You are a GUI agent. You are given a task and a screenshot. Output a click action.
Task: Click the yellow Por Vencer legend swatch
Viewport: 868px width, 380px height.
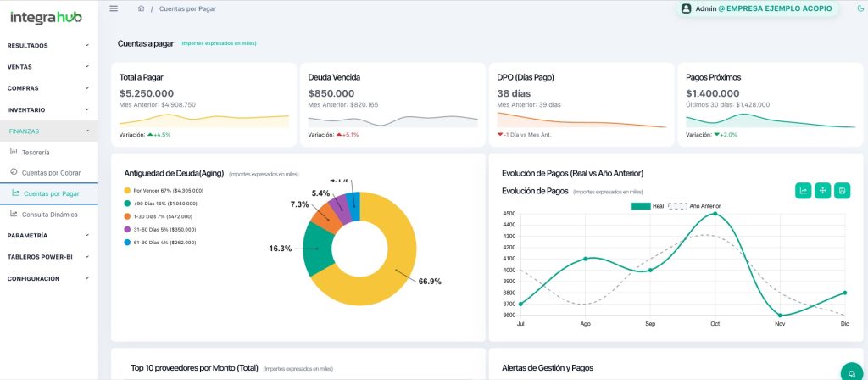click(x=127, y=191)
